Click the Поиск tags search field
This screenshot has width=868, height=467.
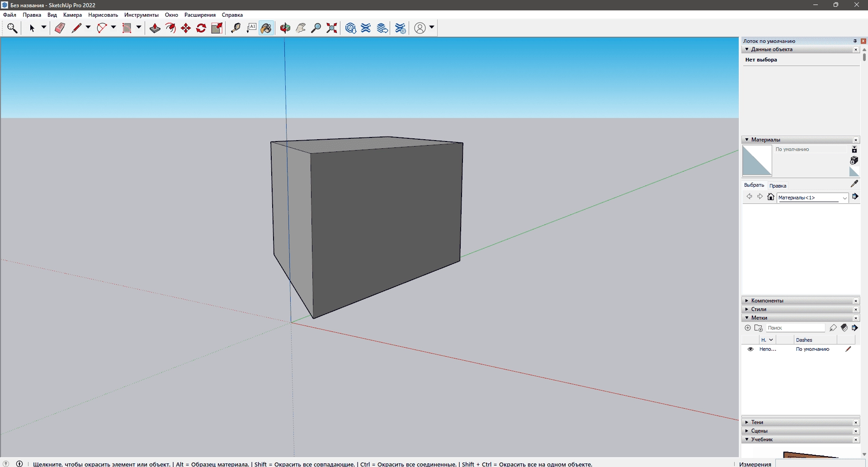click(795, 328)
